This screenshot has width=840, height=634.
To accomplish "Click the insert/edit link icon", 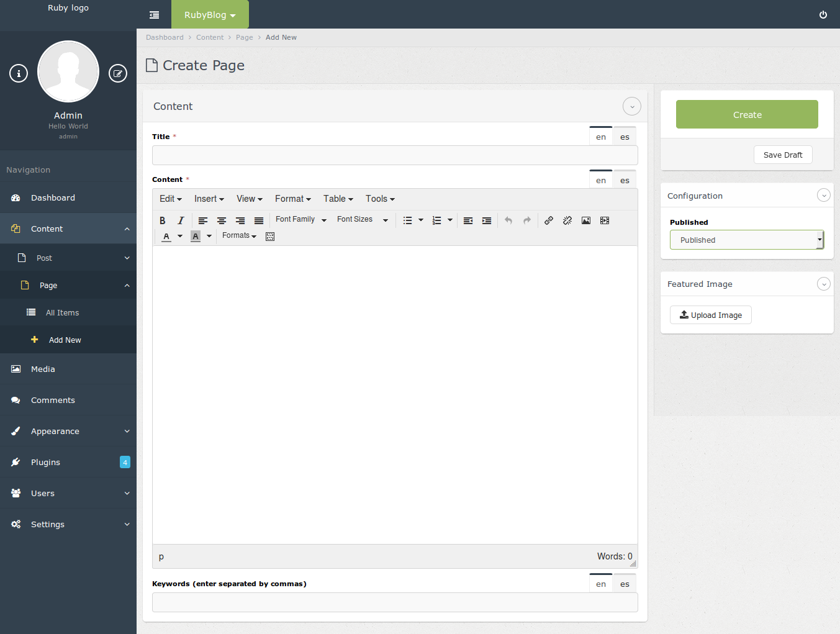I will 549,220.
